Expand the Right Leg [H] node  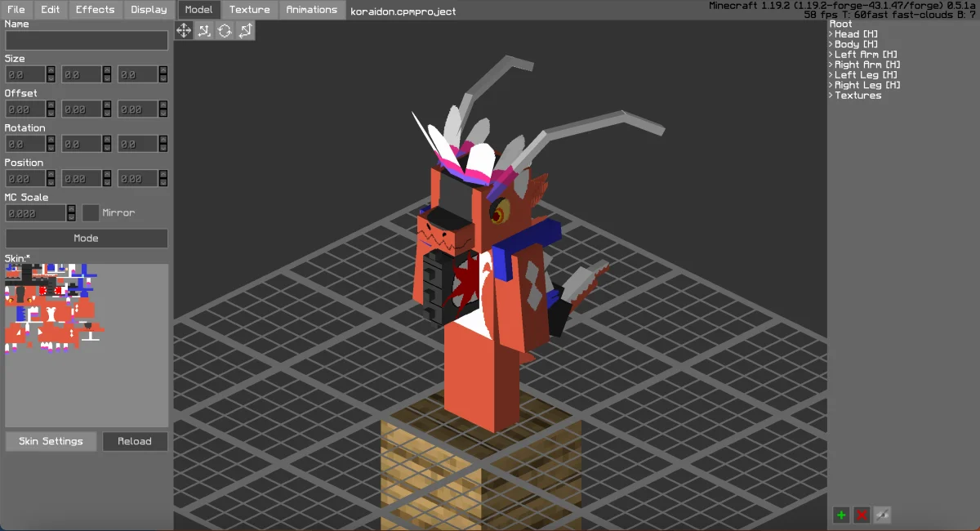pos(831,85)
